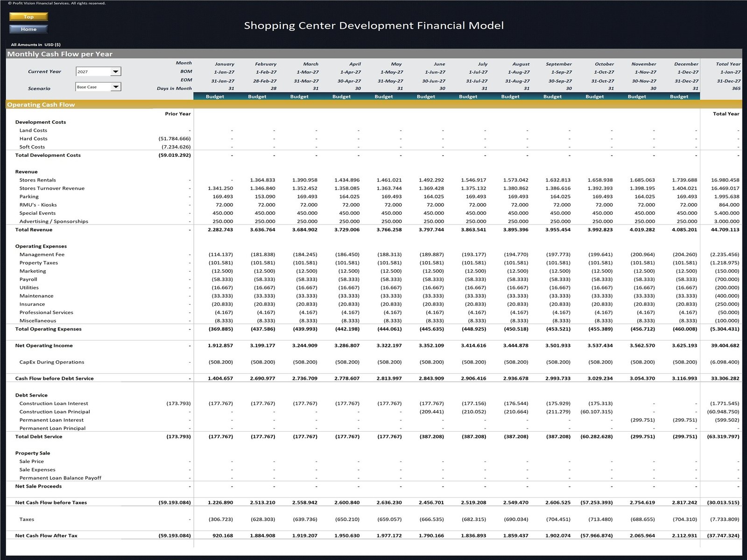
Task: Select Total Revenue total year figure
Action: click(x=725, y=230)
